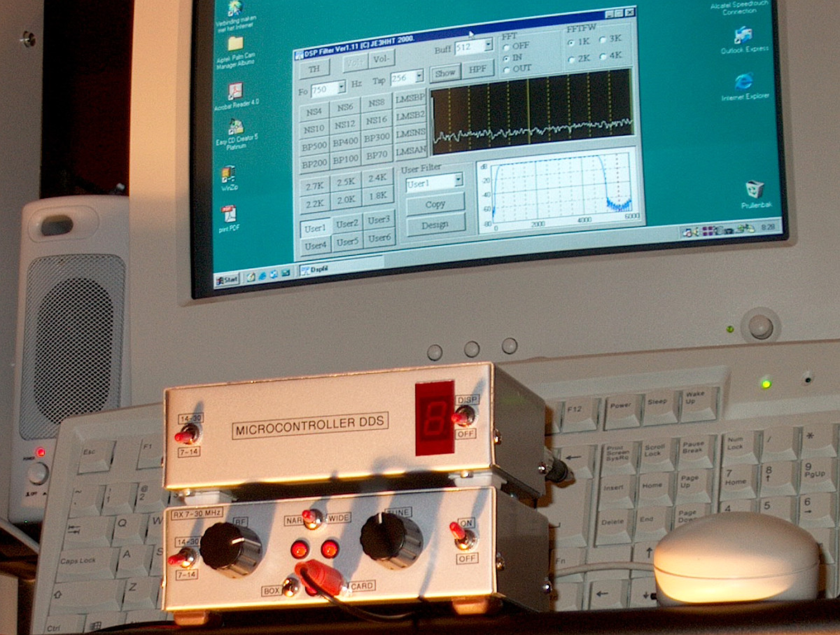
Task: Click the Dspfil taskbar button
Action: click(x=341, y=267)
